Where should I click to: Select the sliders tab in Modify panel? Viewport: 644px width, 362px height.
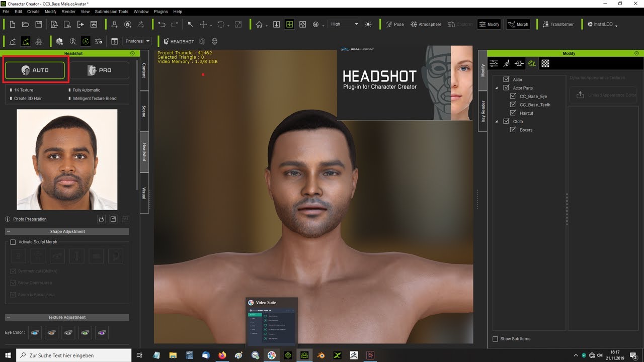pyautogui.click(x=494, y=63)
